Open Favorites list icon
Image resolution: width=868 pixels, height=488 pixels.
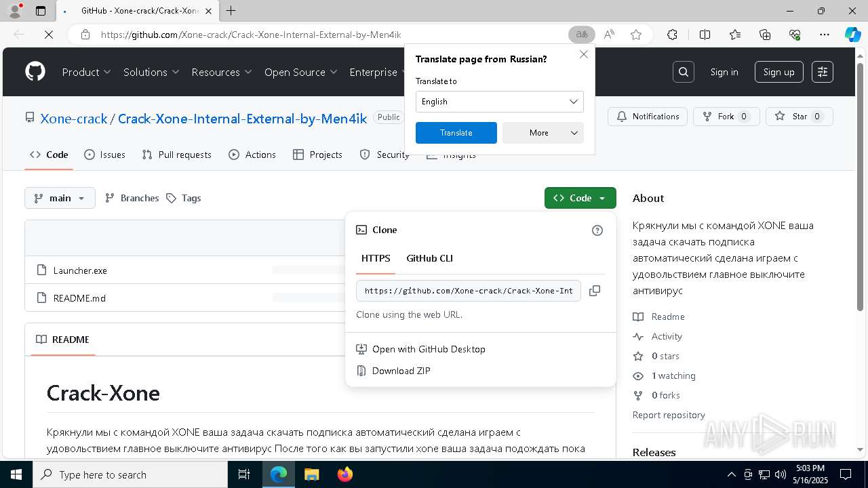pyautogui.click(x=735, y=35)
